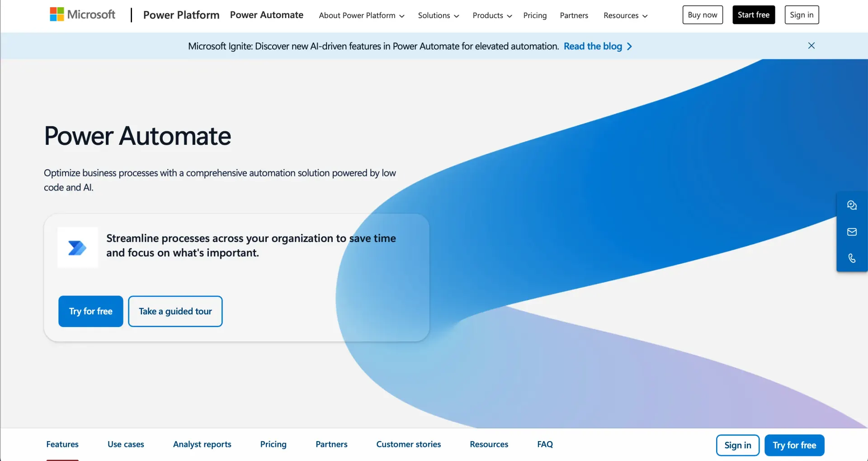Click the phone call contact icon
Viewport: 868px width, 461px height.
point(852,258)
